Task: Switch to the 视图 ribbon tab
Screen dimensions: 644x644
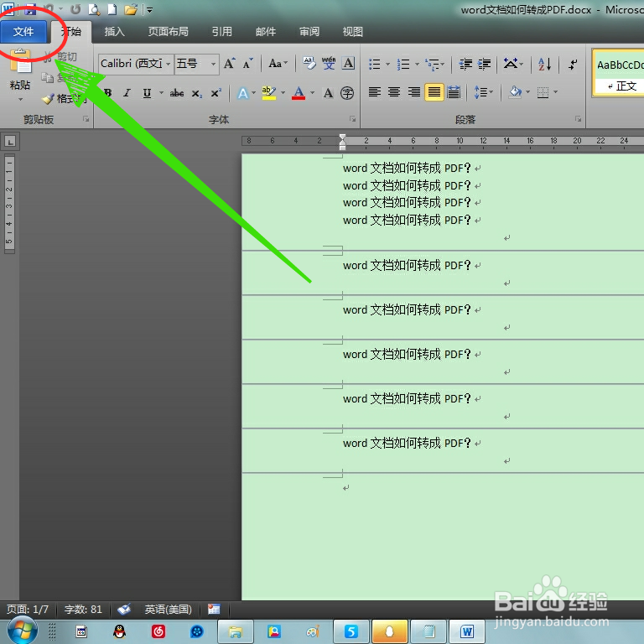Action: (x=352, y=32)
